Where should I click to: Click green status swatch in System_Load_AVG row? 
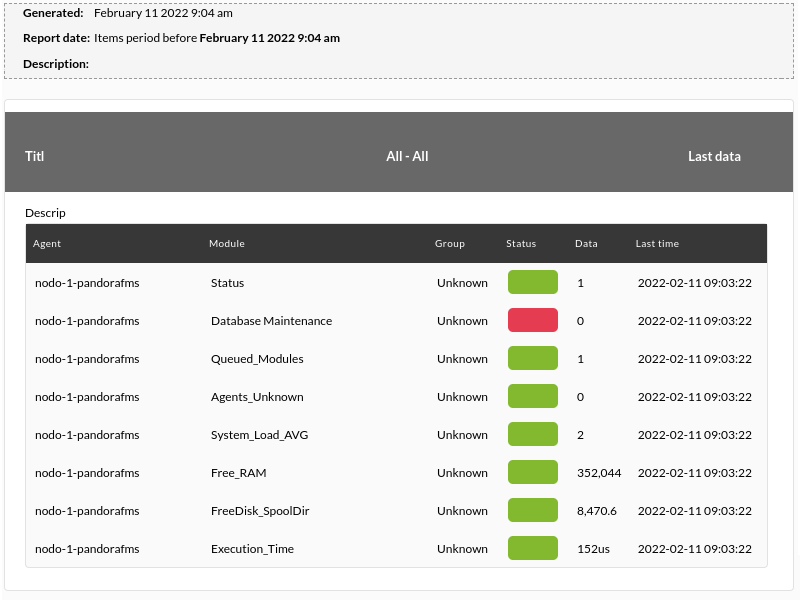[533, 434]
